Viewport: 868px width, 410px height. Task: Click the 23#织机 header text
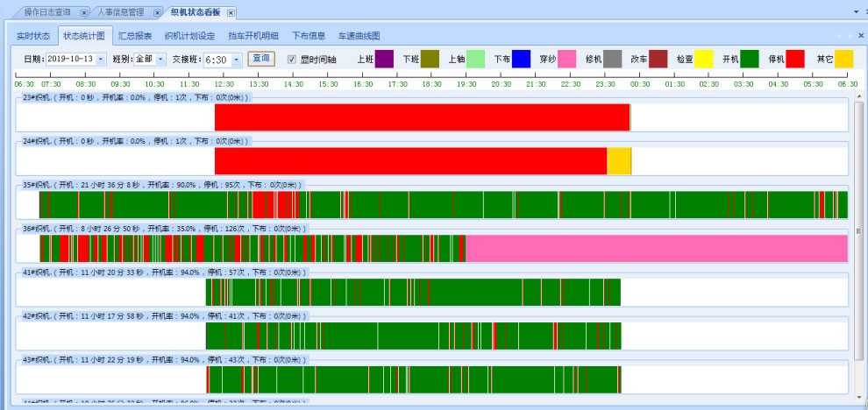[x=136, y=97]
